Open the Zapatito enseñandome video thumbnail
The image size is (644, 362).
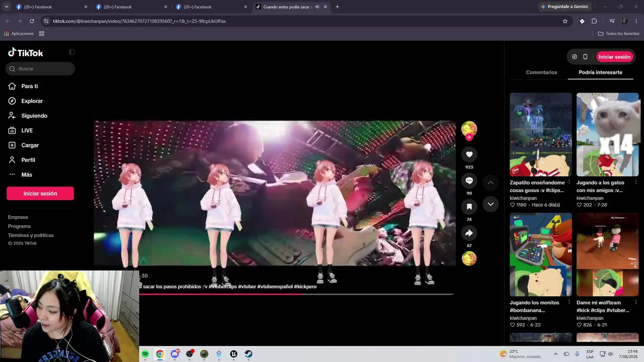(541, 134)
